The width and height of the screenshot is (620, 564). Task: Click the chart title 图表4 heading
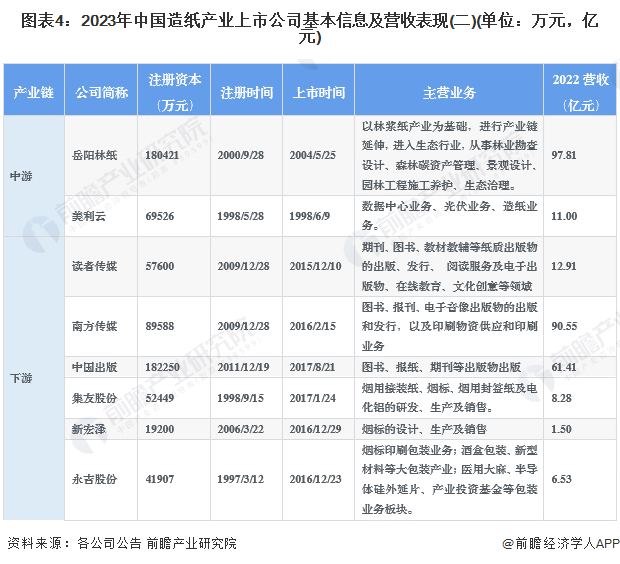[310, 29]
